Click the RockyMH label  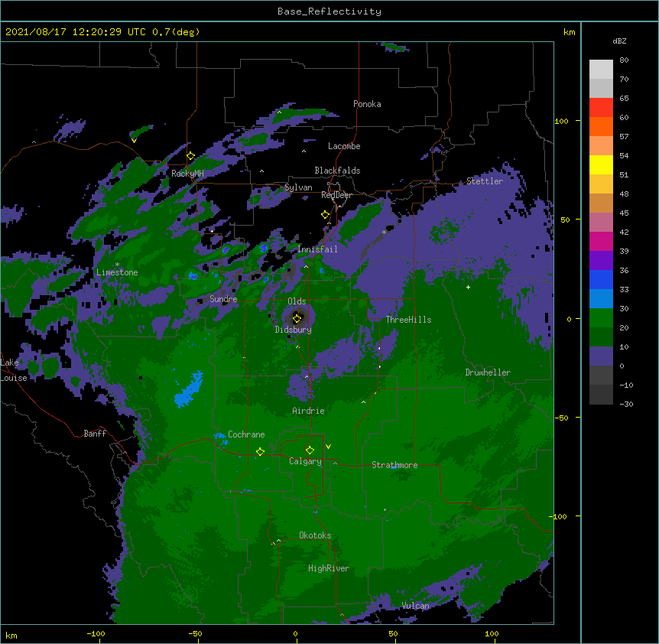pyautogui.click(x=187, y=173)
